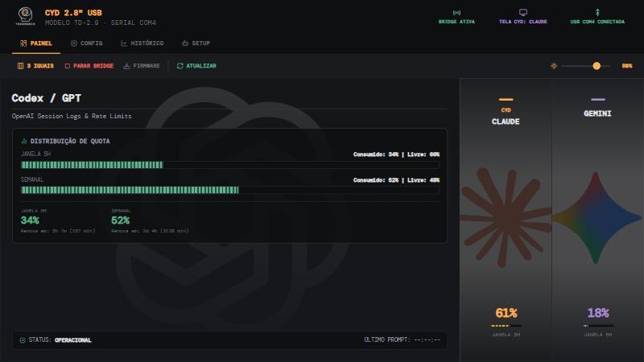This screenshot has width=644, height=362.
Task: Select the GEMINI provider card
Action: coord(597,220)
